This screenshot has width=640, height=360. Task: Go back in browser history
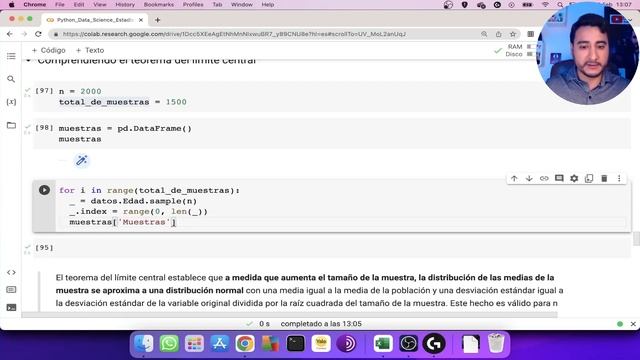(x=10, y=34)
